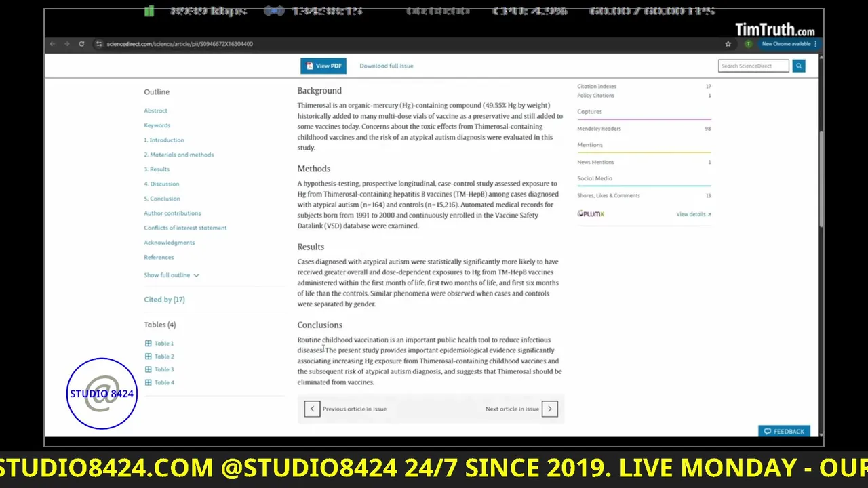This screenshot has height=488, width=868.
Task: Click the Conclusions heading in the abstract
Action: (319, 325)
